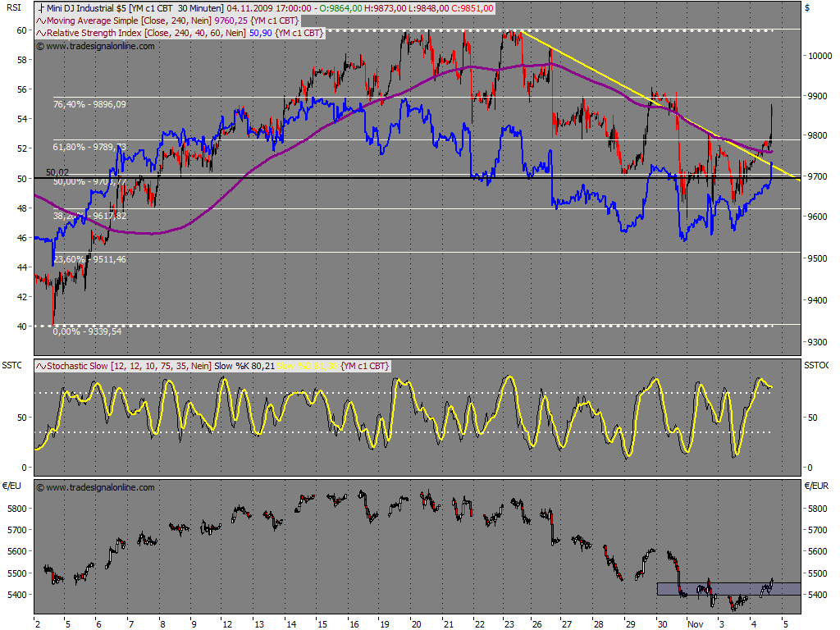Click date 30 on the time axis
Viewport: 840px width, 630px height.
(662, 624)
